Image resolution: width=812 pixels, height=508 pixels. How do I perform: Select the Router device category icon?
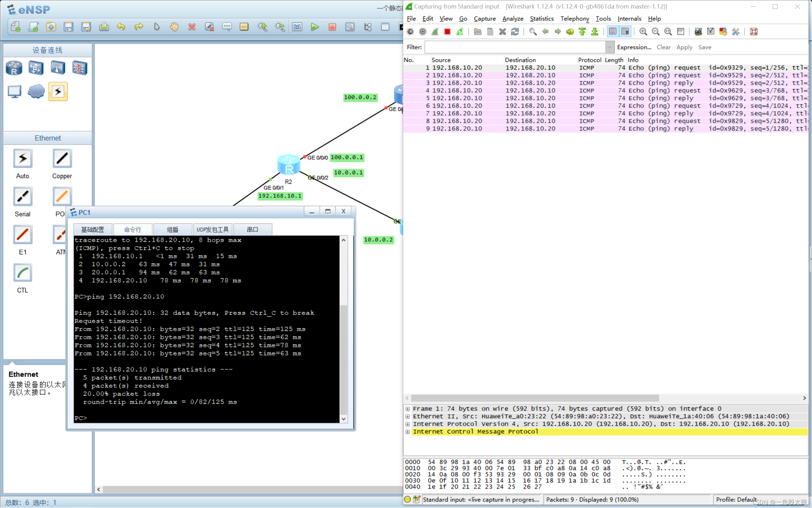[x=14, y=68]
